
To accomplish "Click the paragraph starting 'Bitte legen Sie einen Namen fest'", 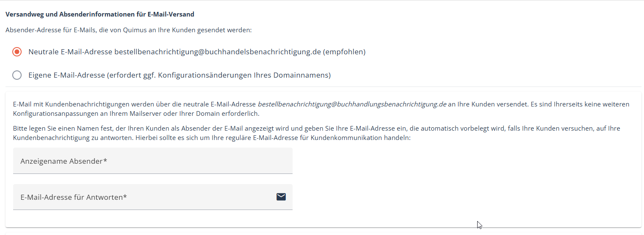I will pos(317,133).
